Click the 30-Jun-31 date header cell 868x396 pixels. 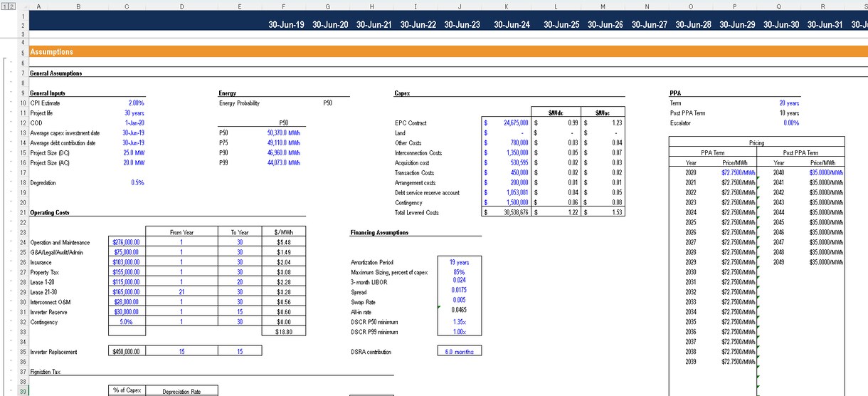(x=825, y=24)
